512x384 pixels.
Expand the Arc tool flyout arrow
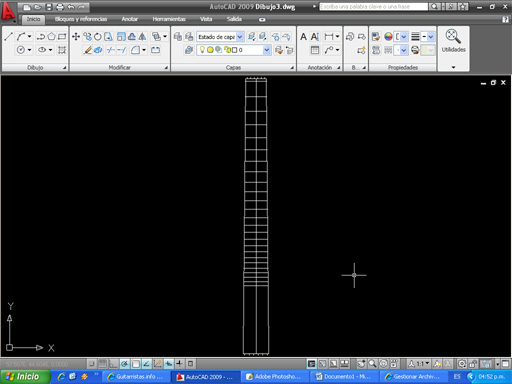click(30, 36)
